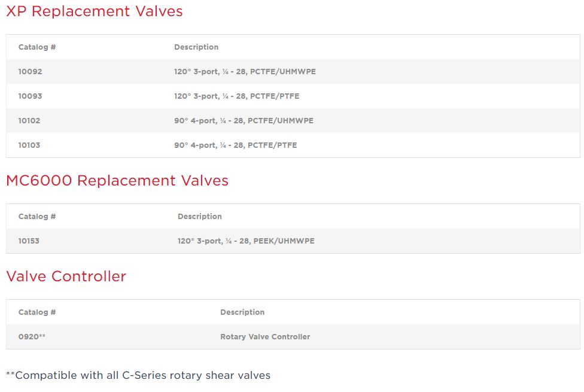Click Description header in Valve Controller table
Image resolution: width=584 pixels, height=392 pixels.
[x=242, y=312]
